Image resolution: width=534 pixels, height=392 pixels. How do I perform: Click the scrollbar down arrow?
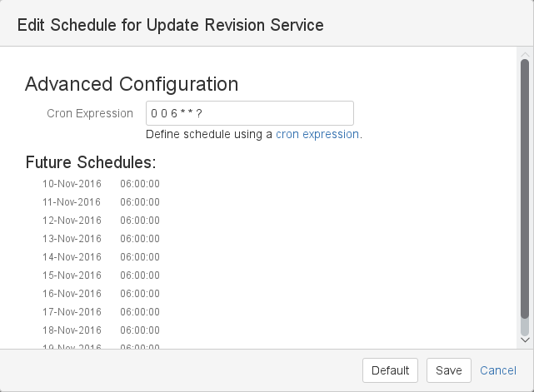click(525, 340)
